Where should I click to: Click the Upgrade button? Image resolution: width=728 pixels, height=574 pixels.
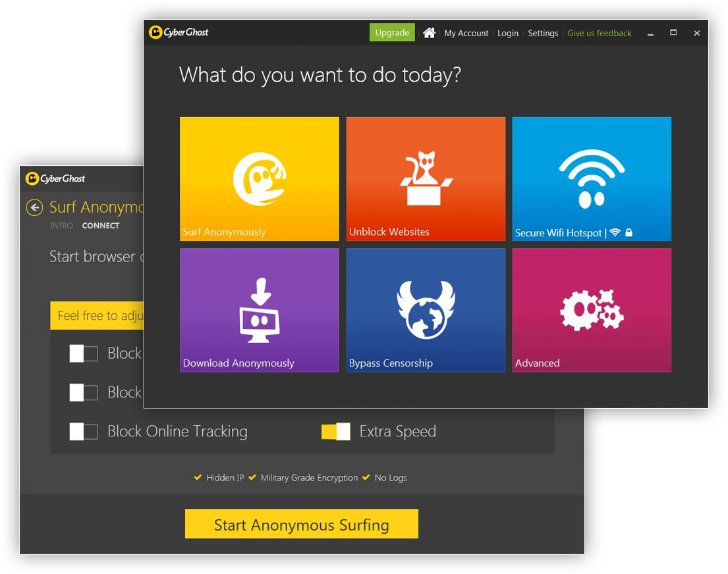click(392, 32)
